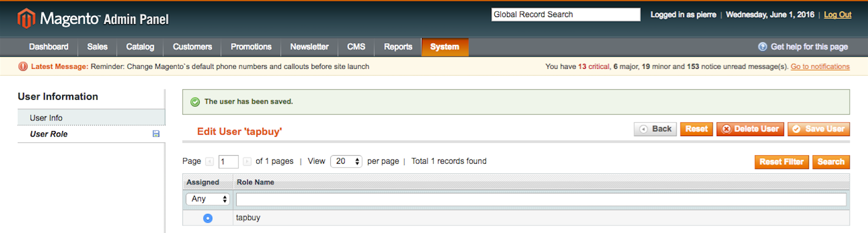The image size is (868, 233).
Task: Click the '13 critical' message count
Action: [594, 66]
